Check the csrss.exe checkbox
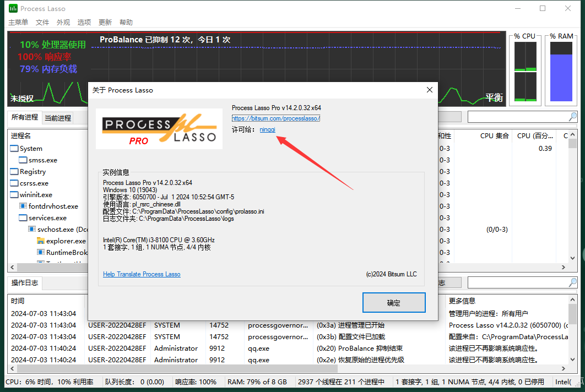This screenshot has height=392, width=585. (x=14, y=183)
